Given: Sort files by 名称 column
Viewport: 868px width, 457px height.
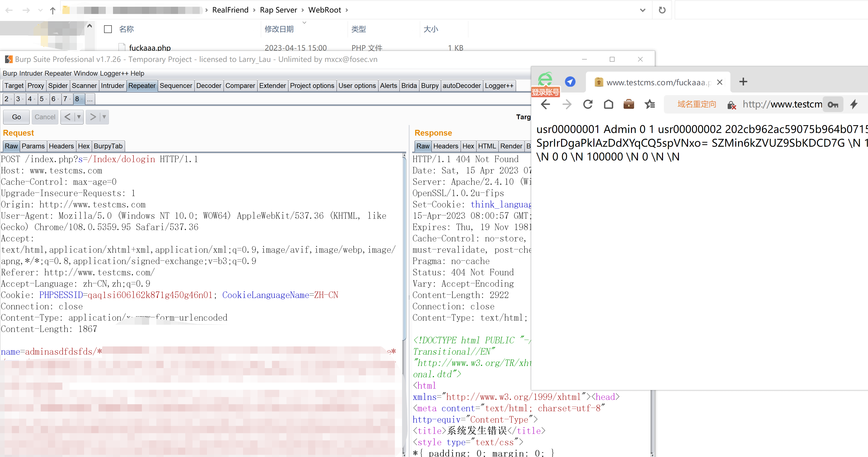Looking at the screenshot, I should (126, 29).
